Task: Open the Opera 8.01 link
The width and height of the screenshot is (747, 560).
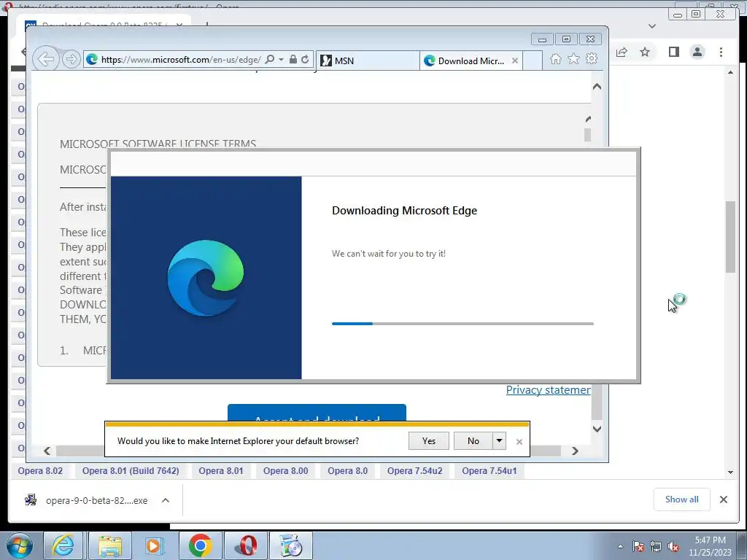Action: (221, 471)
